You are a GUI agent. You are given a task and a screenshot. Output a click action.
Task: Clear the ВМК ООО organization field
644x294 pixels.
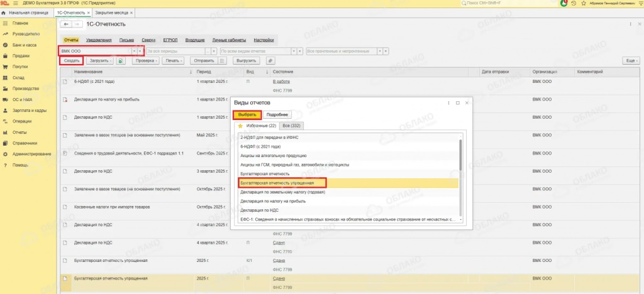click(140, 52)
